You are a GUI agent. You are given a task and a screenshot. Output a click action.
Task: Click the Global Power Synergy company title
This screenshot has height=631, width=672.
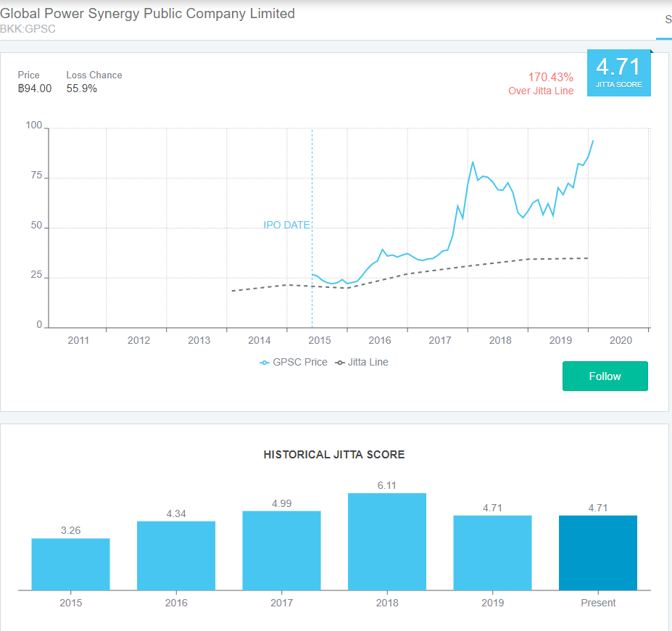coord(147,13)
